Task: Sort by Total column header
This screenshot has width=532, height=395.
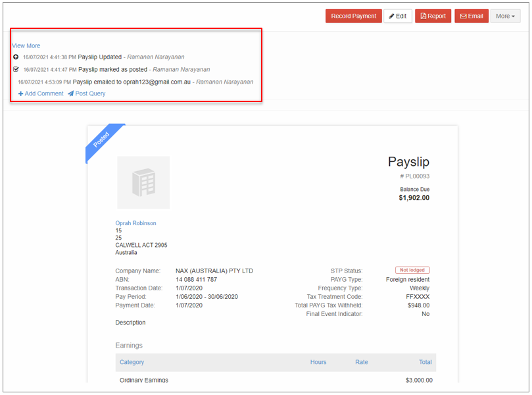Action: [x=425, y=362]
